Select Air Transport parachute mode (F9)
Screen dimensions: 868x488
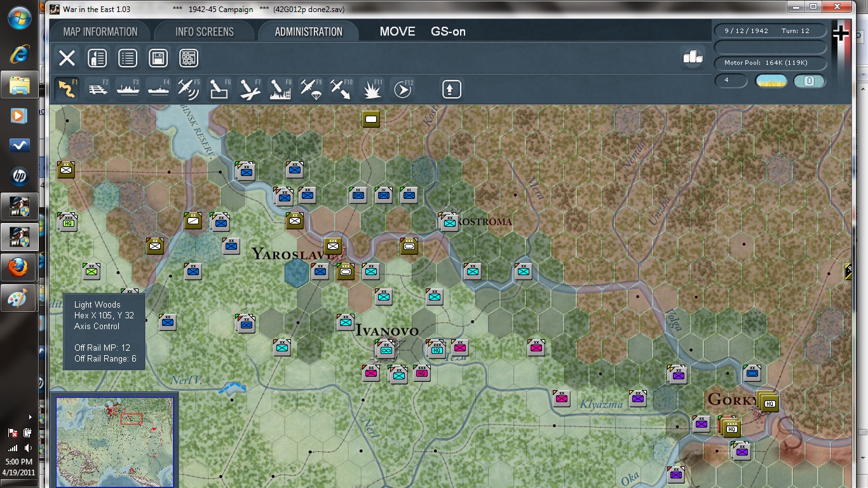[311, 89]
